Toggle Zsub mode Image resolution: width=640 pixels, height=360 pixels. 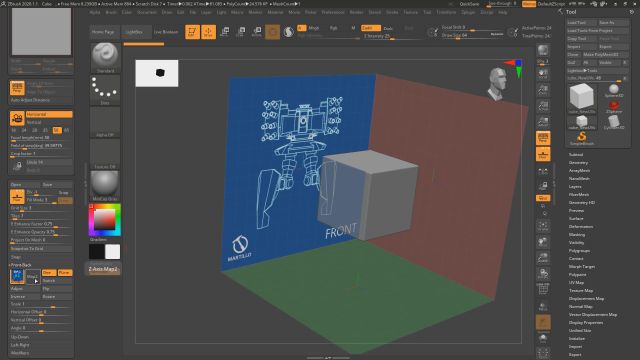tap(388, 28)
